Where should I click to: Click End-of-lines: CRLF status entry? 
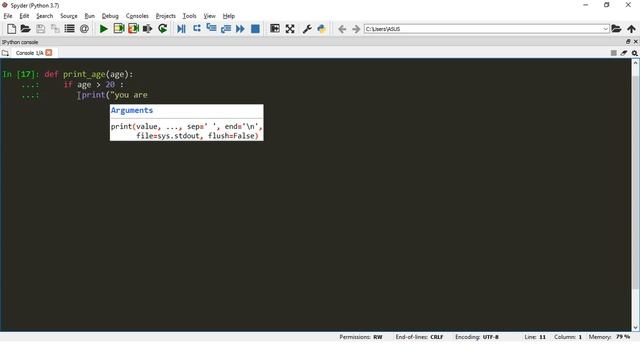pyautogui.click(x=419, y=337)
